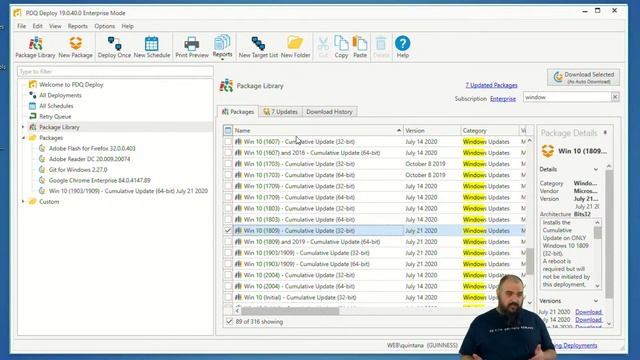
Task: Download the July 21 2020 version
Action: [589, 312]
